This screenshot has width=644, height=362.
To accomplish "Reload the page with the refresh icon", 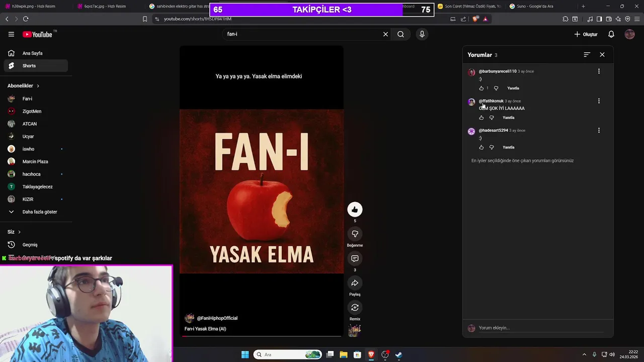I will point(26,19).
